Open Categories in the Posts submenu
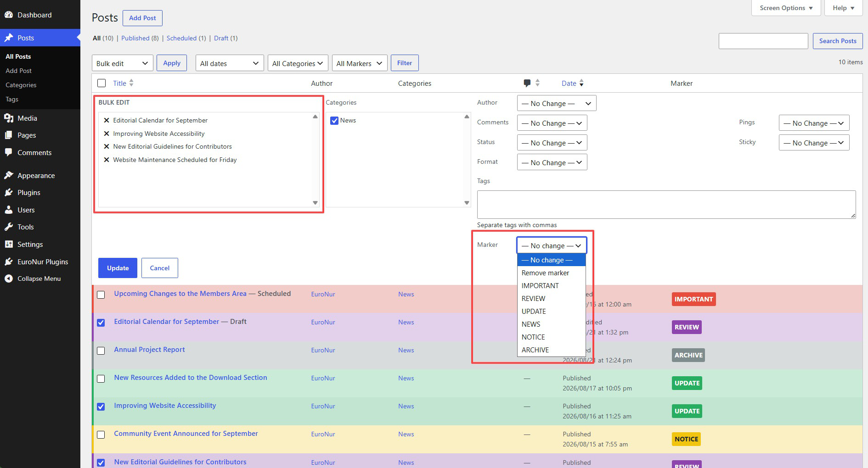 point(21,85)
